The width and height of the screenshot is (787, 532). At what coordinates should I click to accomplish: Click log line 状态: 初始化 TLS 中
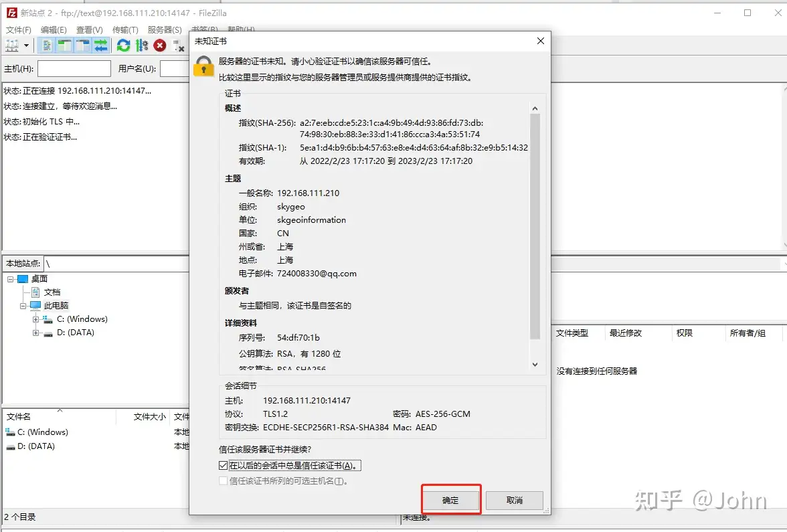[41, 122]
